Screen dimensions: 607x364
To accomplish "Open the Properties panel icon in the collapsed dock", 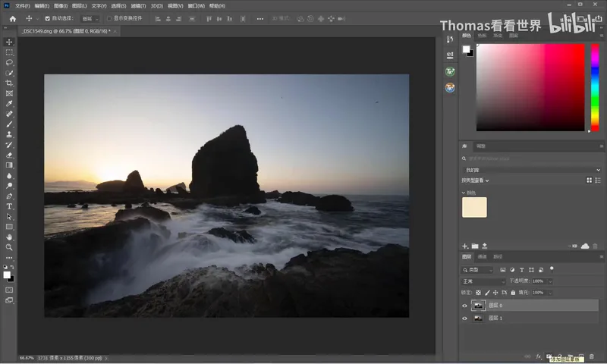I will click(450, 55).
